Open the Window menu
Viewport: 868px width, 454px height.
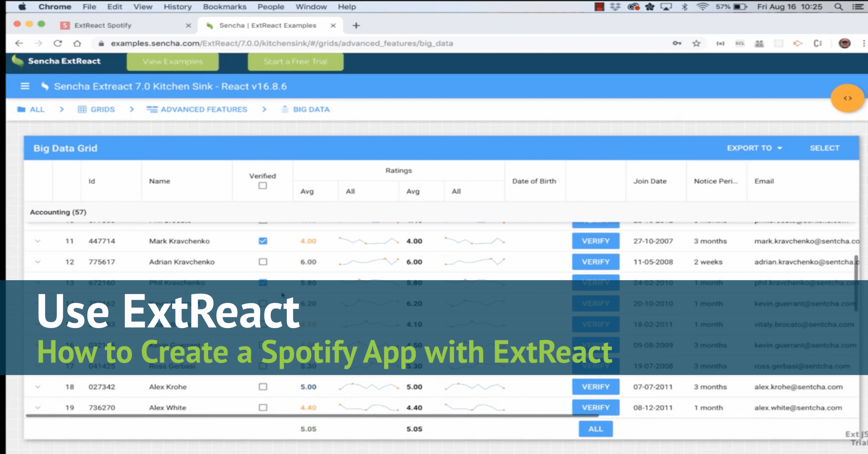[311, 7]
